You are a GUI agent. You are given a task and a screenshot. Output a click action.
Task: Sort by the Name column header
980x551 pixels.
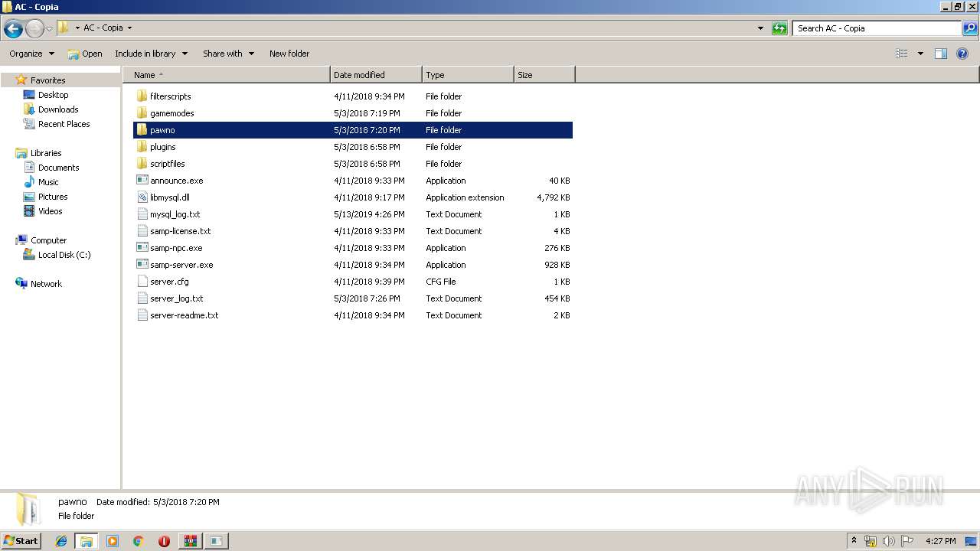pos(227,75)
